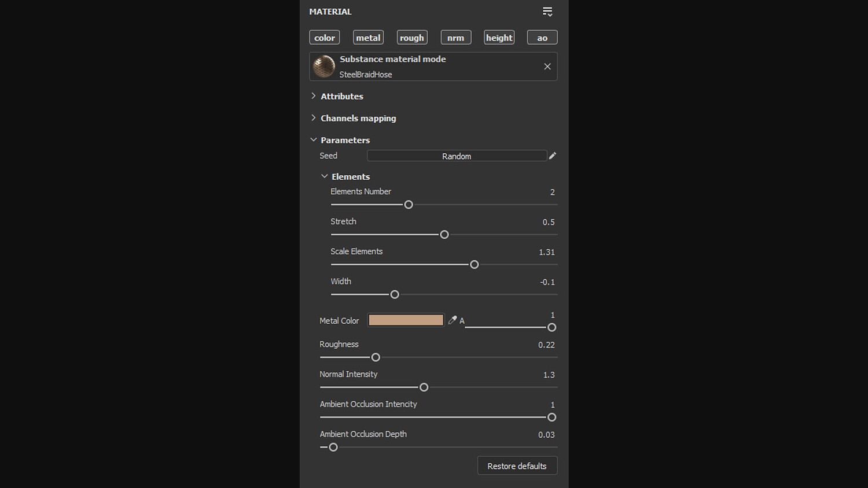The width and height of the screenshot is (868, 488).
Task: Toggle the ao channel
Action: coord(542,38)
